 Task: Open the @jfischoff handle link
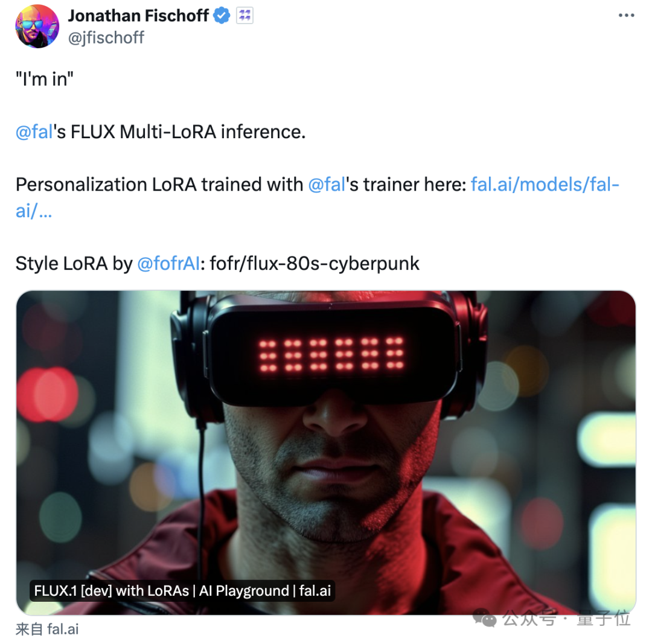(x=106, y=38)
